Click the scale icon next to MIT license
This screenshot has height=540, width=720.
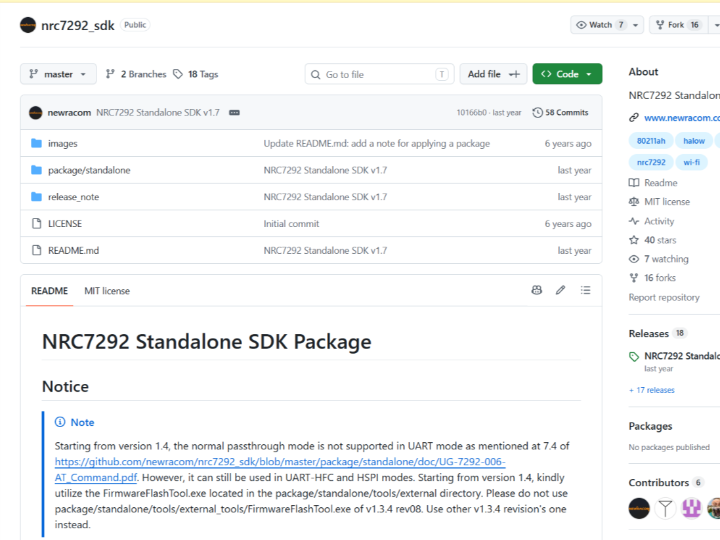pyautogui.click(x=634, y=202)
